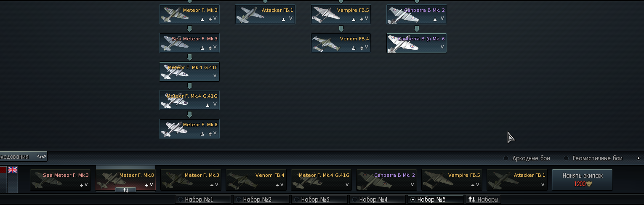Select Meteor F. Mk.4 G.41F in tech tree
This screenshot has width=644, height=205.
[x=189, y=72]
